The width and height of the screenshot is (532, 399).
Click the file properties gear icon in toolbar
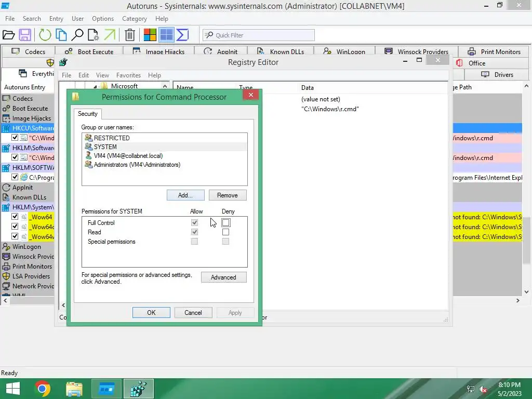(x=93, y=35)
